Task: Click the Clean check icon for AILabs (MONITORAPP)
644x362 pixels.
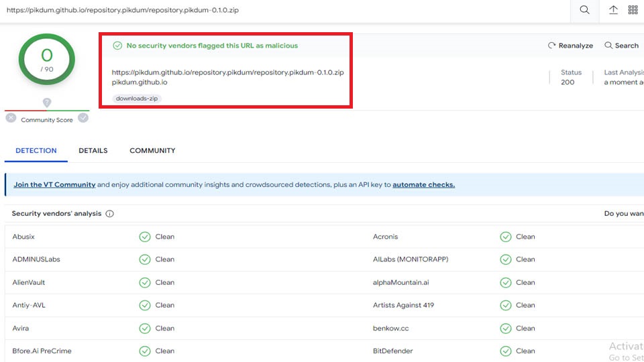Action: click(x=506, y=259)
